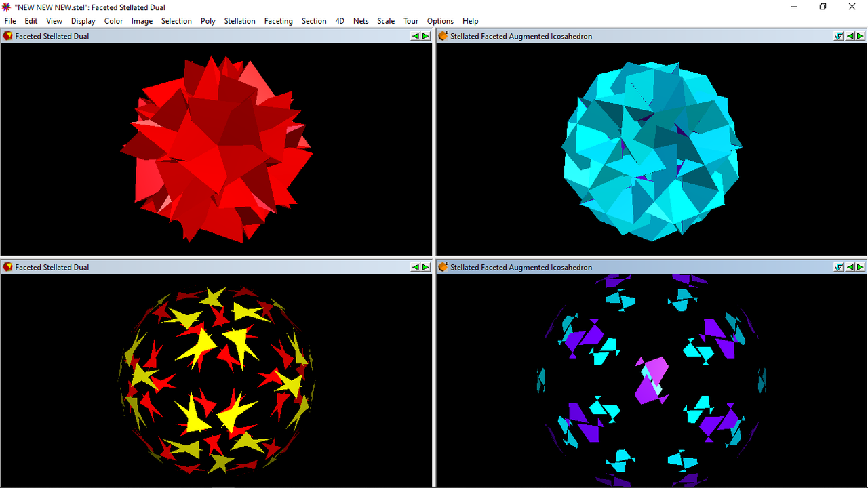Click the "Faceted Stellated Dual" title in bottom-left pane
This screenshot has width=868, height=488.
pyautogui.click(x=52, y=267)
